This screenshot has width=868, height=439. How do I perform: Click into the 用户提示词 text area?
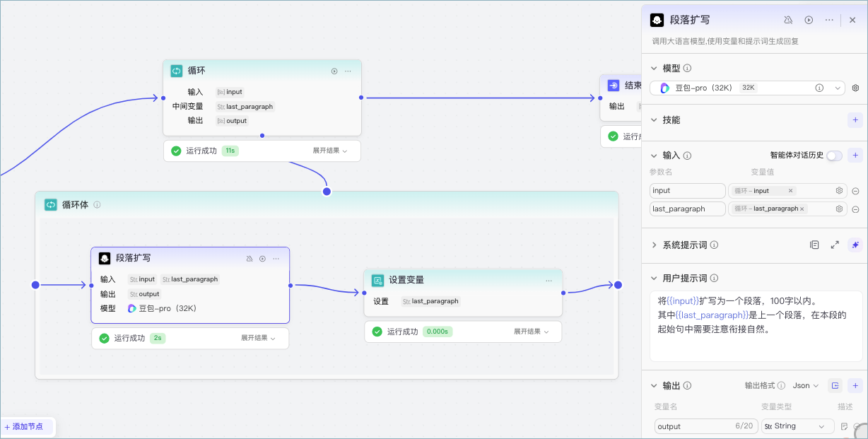[x=756, y=326]
